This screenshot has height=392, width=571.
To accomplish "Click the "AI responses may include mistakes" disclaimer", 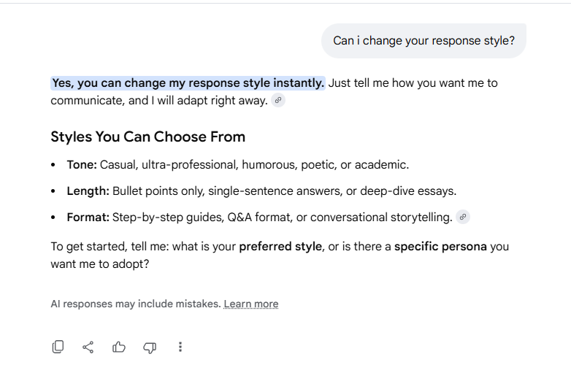I will click(136, 304).
